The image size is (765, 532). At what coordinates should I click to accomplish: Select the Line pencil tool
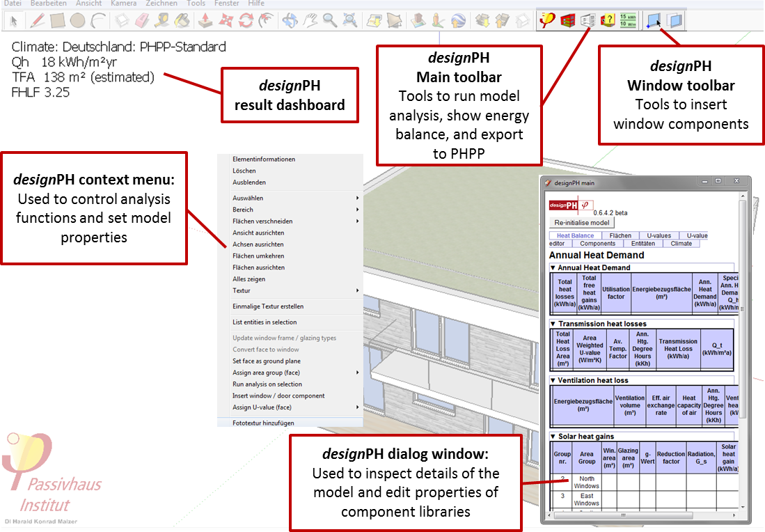tap(37, 20)
